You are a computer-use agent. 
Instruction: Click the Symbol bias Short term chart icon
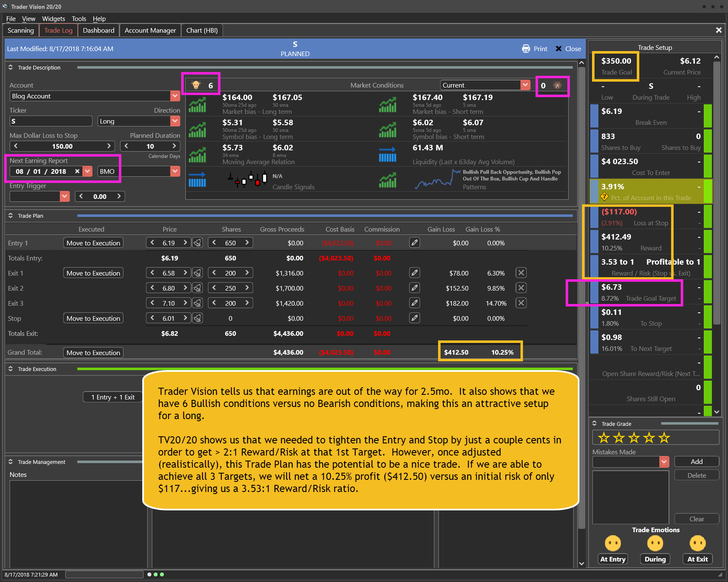point(387,130)
